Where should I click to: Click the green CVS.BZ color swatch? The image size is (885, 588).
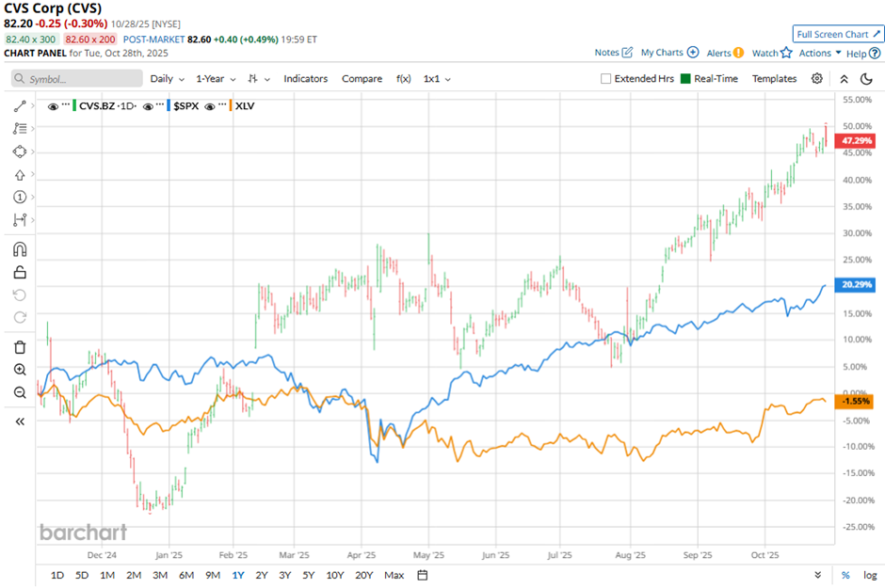(73, 106)
